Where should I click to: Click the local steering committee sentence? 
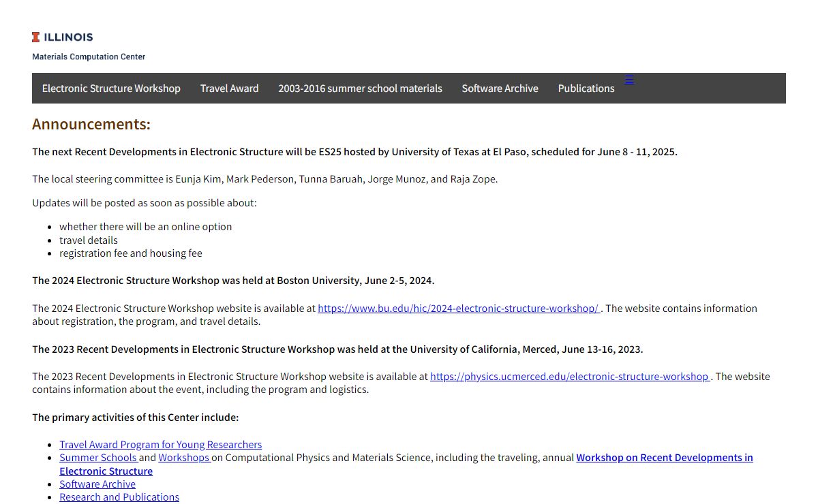pyautogui.click(x=265, y=179)
